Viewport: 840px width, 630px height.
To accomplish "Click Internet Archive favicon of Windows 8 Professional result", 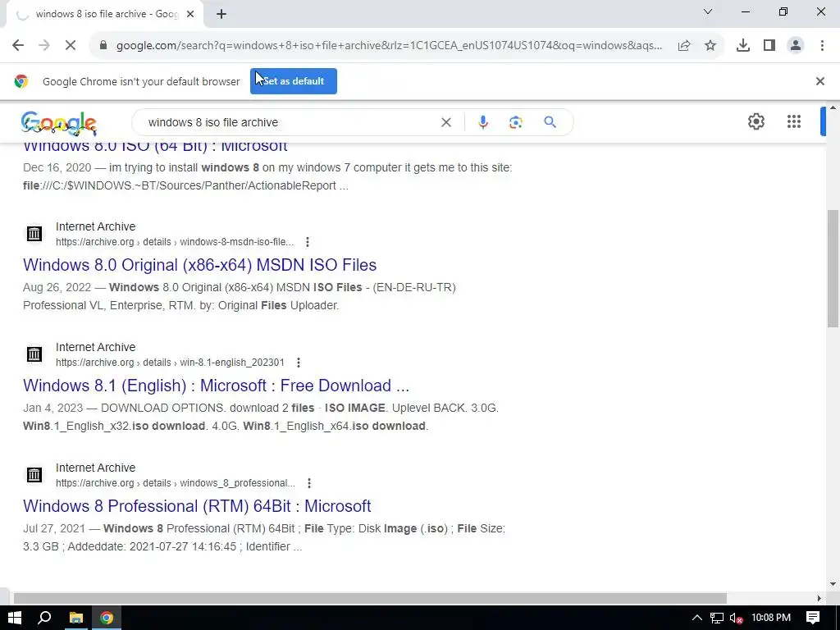I will click(34, 475).
